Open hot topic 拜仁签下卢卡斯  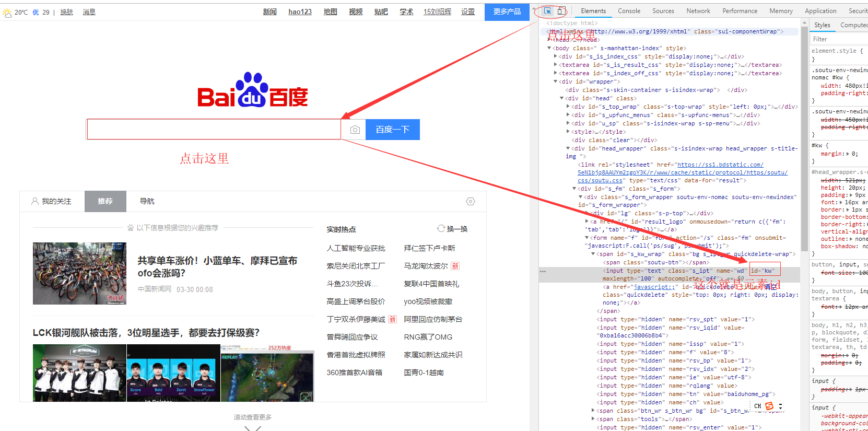(x=430, y=248)
